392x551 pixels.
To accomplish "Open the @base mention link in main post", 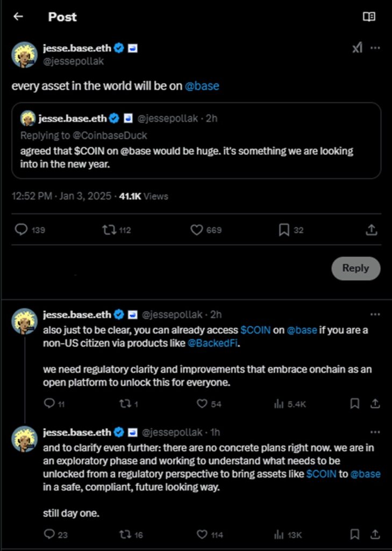I will pyautogui.click(x=202, y=86).
